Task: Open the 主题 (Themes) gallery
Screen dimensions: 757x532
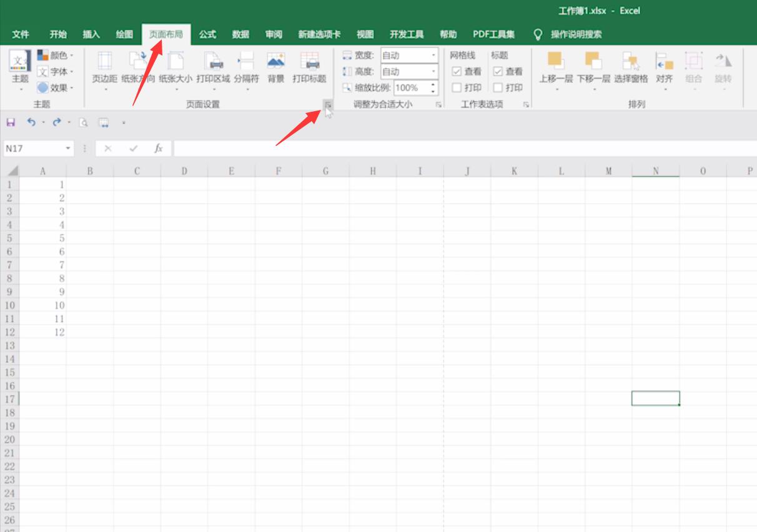Action: pyautogui.click(x=20, y=69)
